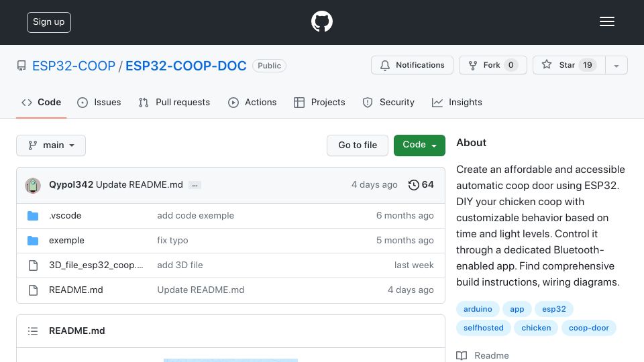Click the Go to file button
This screenshot has height=362, width=644.
pos(358,145)
